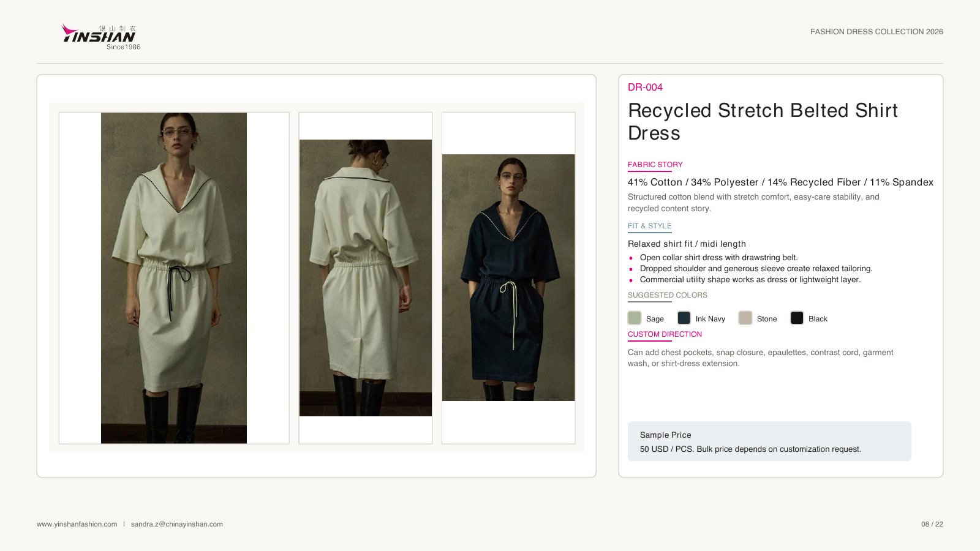Select the Ink Navy color swatch
This screenshot has height=551, width=980.
click(684, 318)
